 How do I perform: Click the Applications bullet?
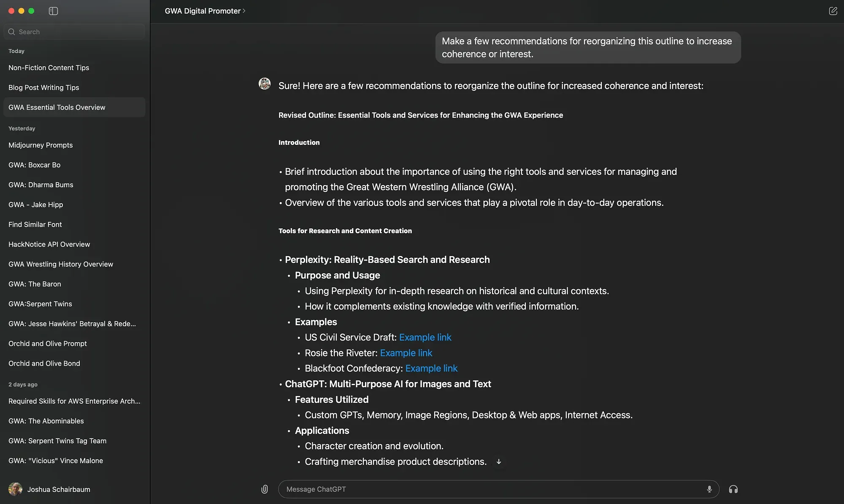tap(322, 431)
